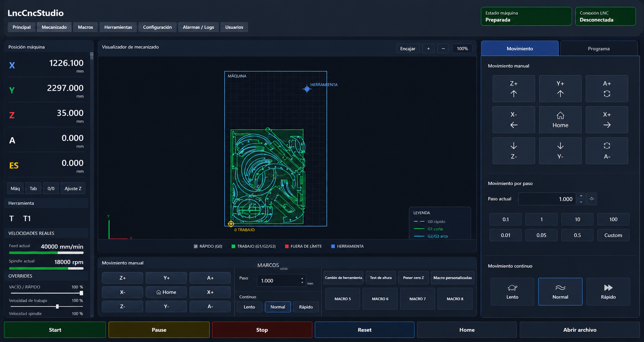Image resolution: width=644 pixels, height=342 pixels.
Task: Click Abrir archivo button
Action: coord(580,330)
